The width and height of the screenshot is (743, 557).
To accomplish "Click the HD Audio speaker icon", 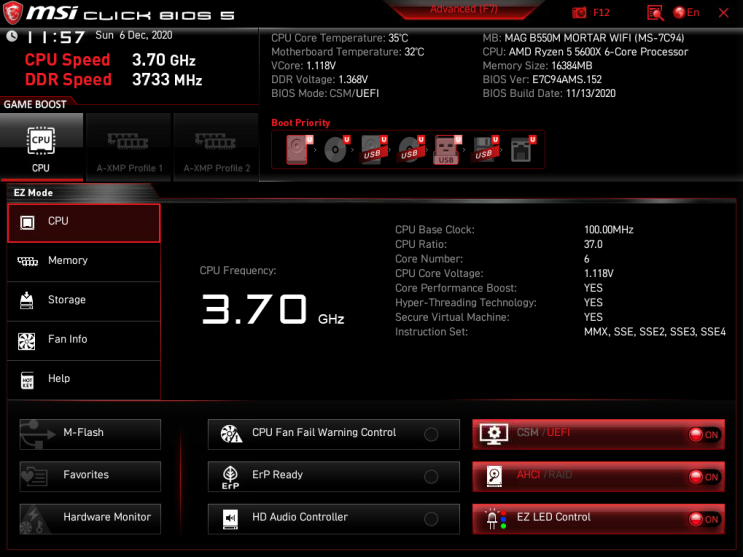I will pyautogui.click(x=230, y=519).
